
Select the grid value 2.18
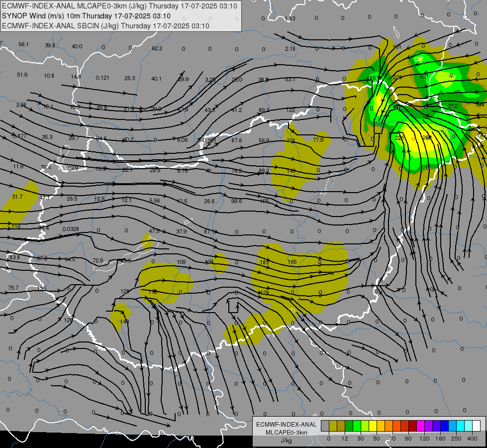click(290, 49)
